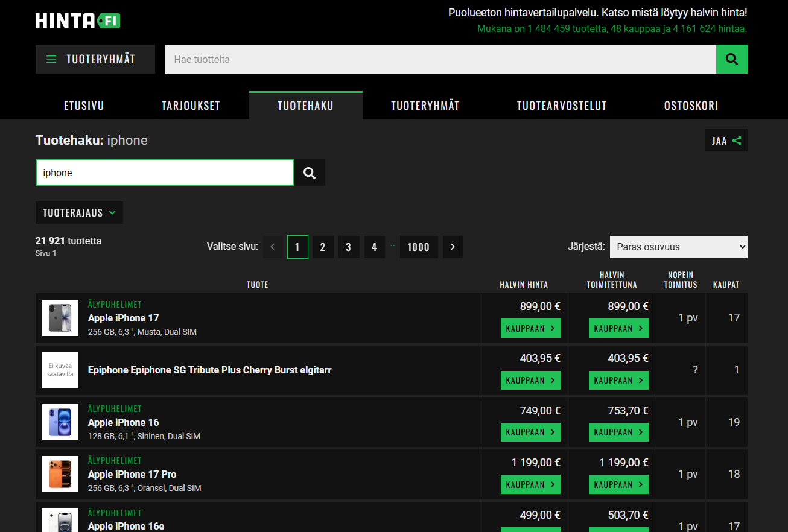The height and width of the screenshot is (532, 788).
Task: Click Kauppaan under Epiphone halvin hinta 403,95 €
Action: click(x=530, y=381)
